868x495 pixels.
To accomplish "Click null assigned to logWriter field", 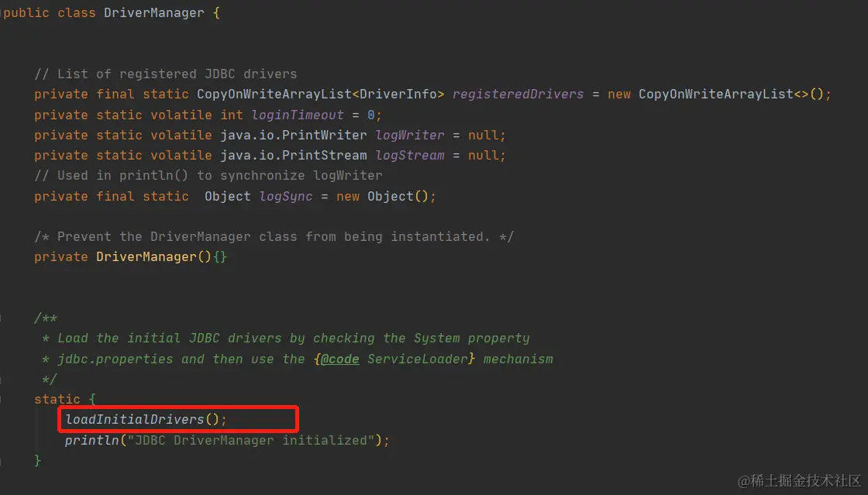I will [484, 136].
